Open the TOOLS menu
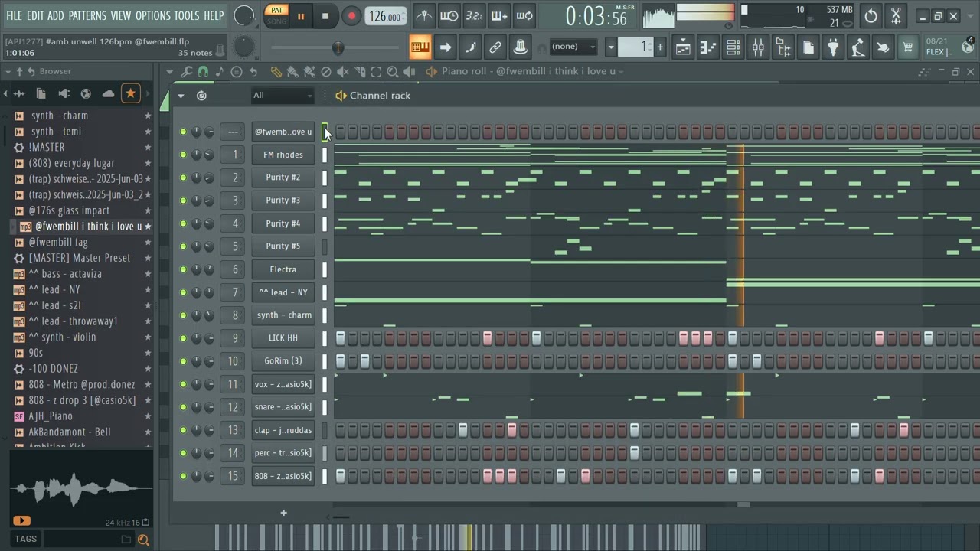The image size is (980, 551). pos(187,15)
